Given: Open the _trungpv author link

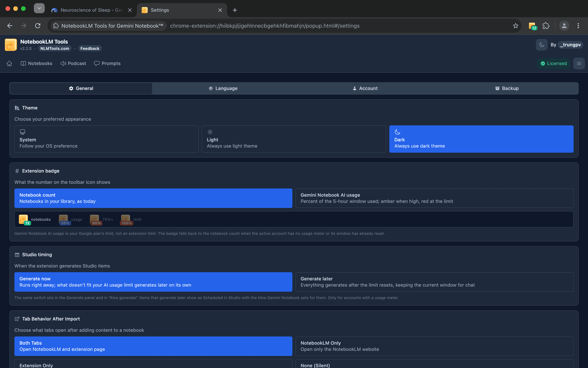Looking at the screenshot, I should tap(570, 45).
